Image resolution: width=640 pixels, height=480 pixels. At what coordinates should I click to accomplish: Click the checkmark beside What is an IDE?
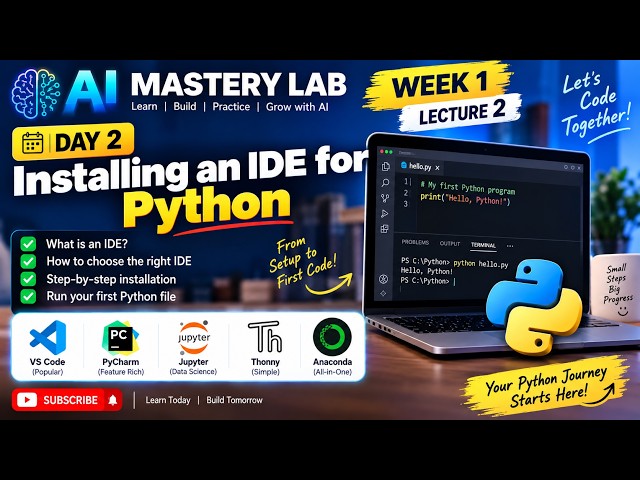coord(28,244)
